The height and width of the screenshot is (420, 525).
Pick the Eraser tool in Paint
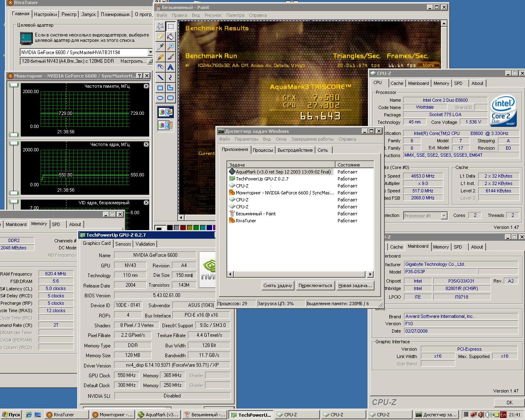(x=160, y=37)
